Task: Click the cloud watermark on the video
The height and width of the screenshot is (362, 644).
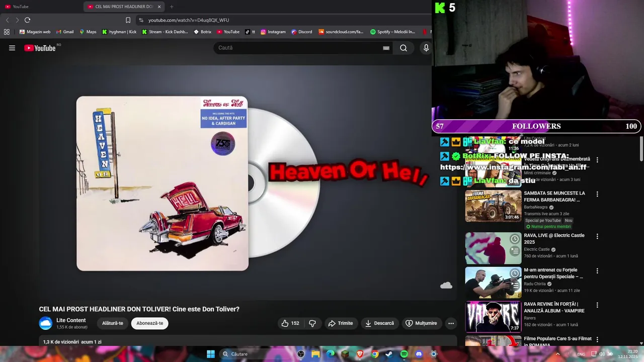Action: (x=446, y=286)
